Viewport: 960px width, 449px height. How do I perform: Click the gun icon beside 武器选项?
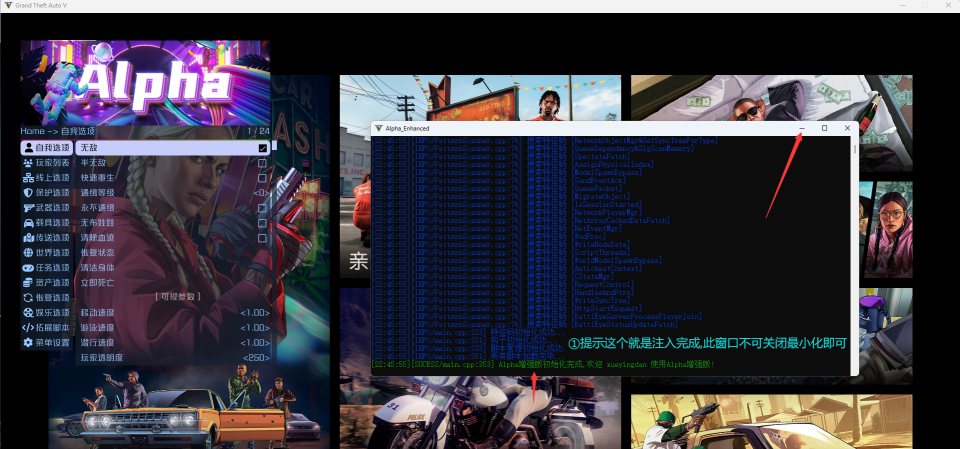point(28,208)
